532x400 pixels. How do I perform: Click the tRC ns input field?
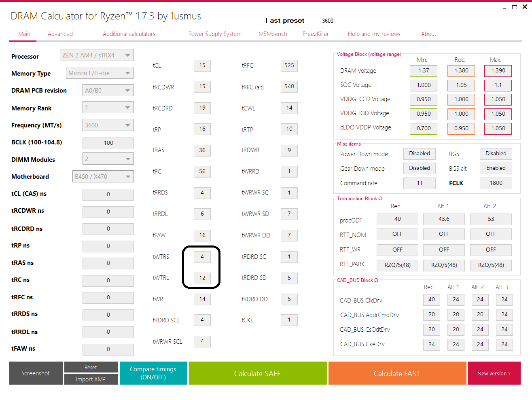tap(108, 281)
